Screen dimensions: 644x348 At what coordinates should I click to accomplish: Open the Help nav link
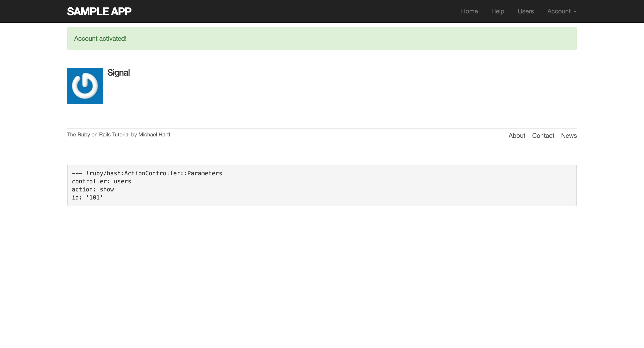tap(498, 11)
